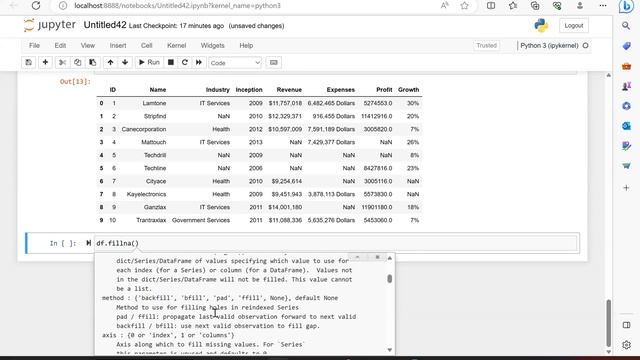640x360 pixels.
Task: Paste cells below icon
Action: point(93,62)
